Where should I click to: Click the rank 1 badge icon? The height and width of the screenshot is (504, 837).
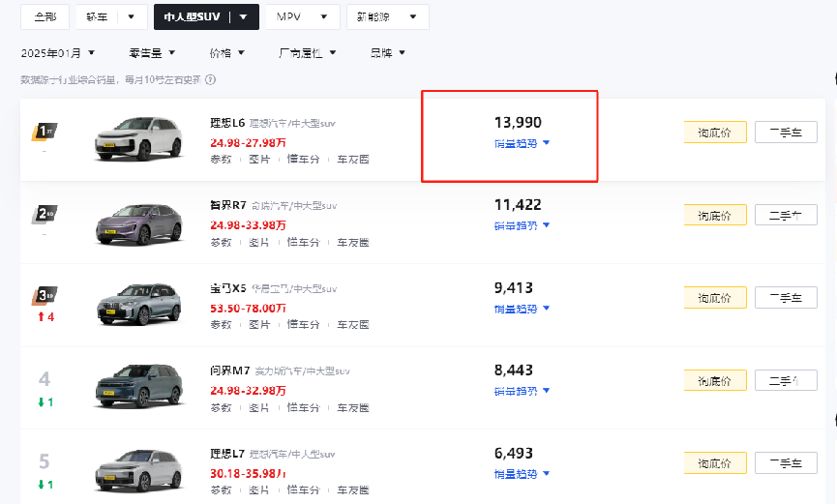coord(45,132)
